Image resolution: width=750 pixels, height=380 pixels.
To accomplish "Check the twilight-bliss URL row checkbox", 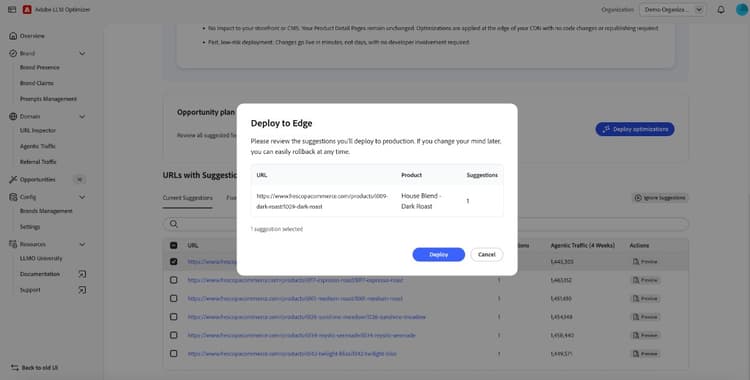I will coord(174,353).
